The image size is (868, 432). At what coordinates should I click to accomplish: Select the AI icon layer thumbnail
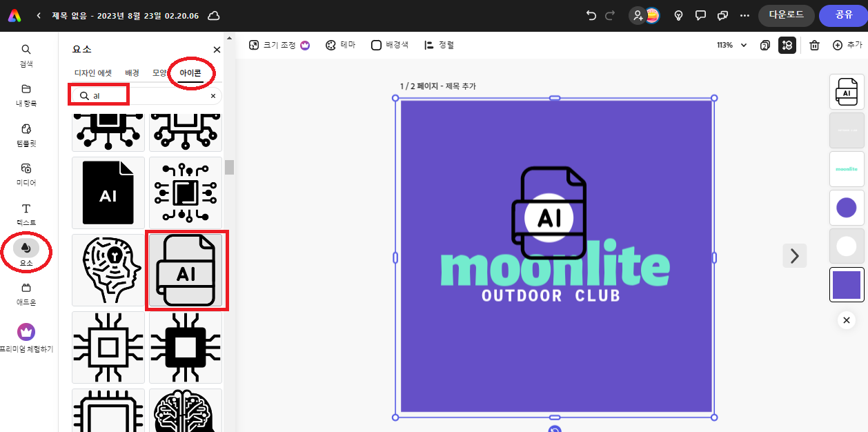tap(847, 92)
